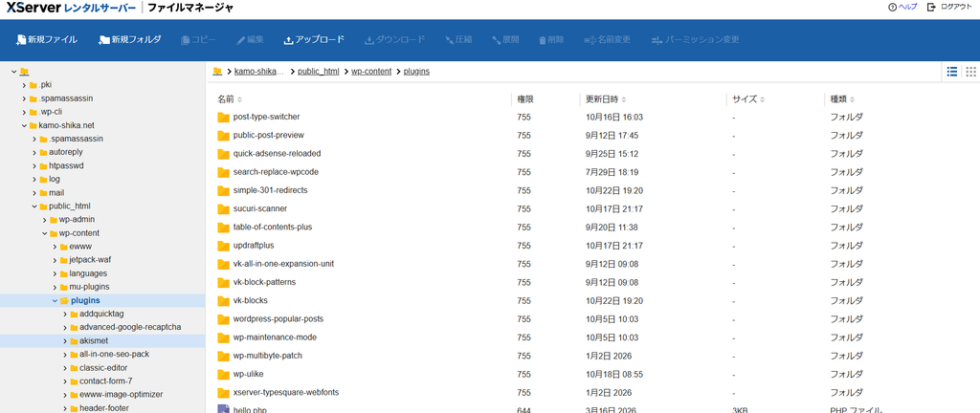980x413 pixels.
Task: Select the xserver-typesquare-webfonts file name
Action: [x=286, y=392]
